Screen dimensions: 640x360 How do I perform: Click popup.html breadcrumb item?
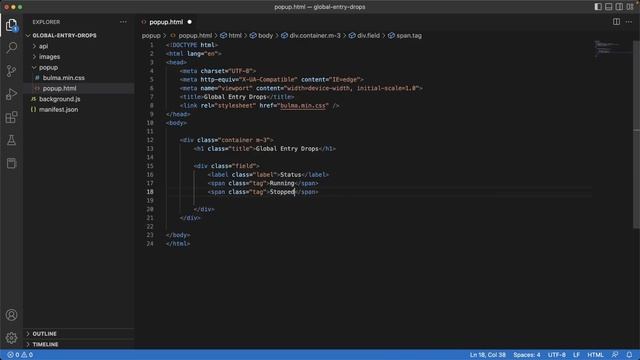[x=195, y=36]
